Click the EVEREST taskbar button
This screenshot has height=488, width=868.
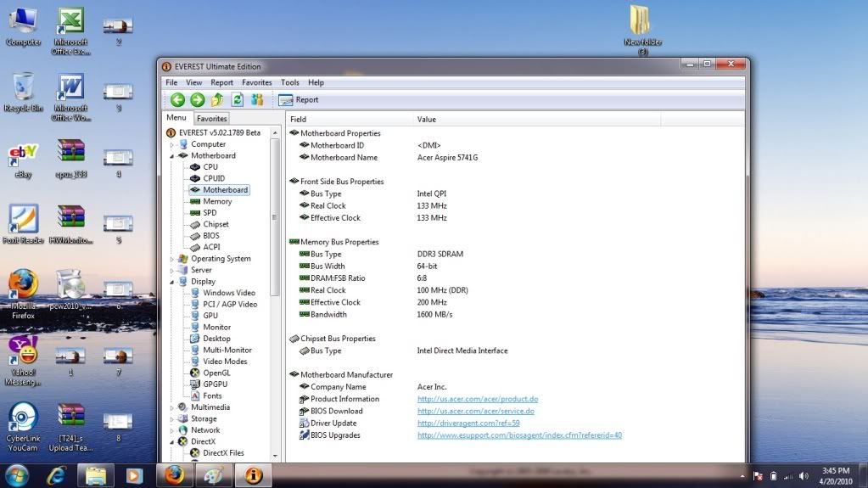(x=253, y=475)
